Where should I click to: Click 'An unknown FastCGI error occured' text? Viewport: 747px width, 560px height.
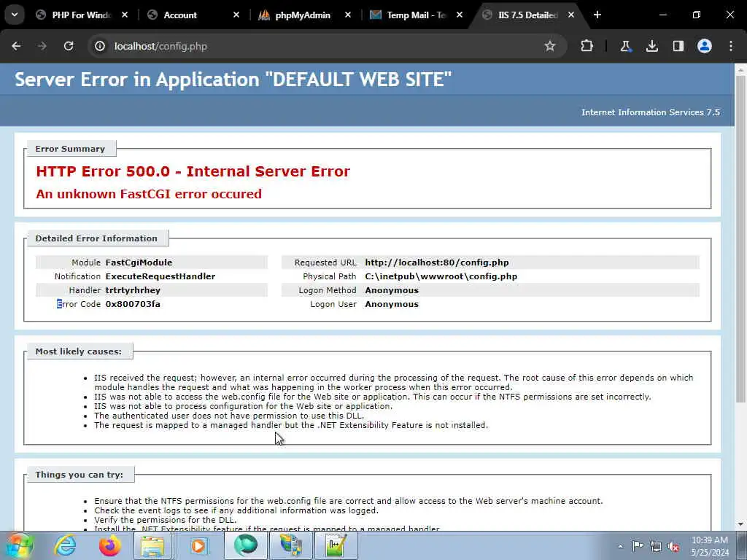(x=149, y=194)
